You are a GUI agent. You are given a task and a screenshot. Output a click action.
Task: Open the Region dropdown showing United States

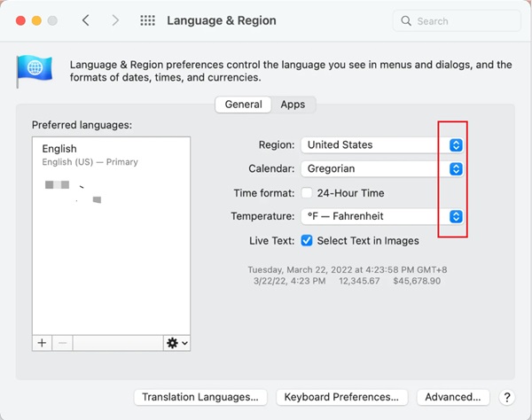point(382,144)
